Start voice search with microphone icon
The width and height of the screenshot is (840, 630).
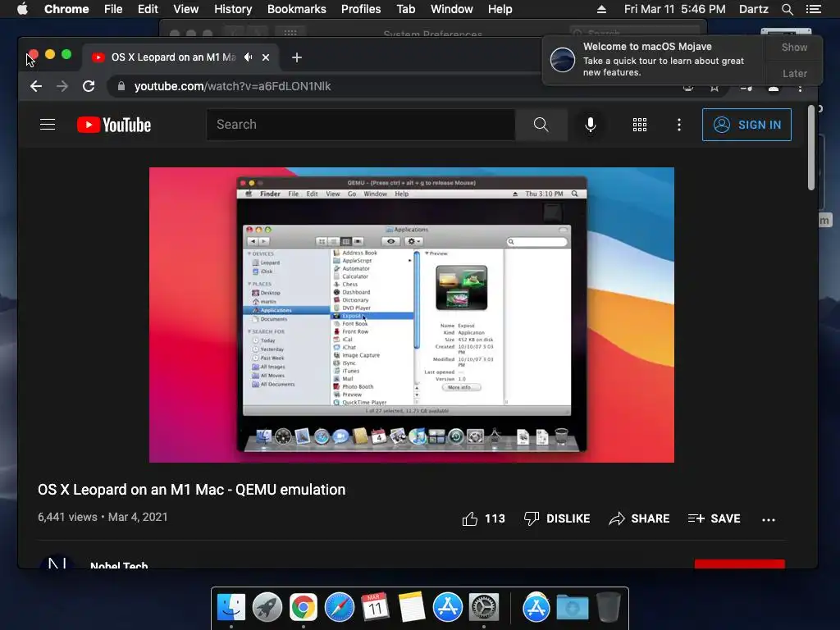(591, 125)
